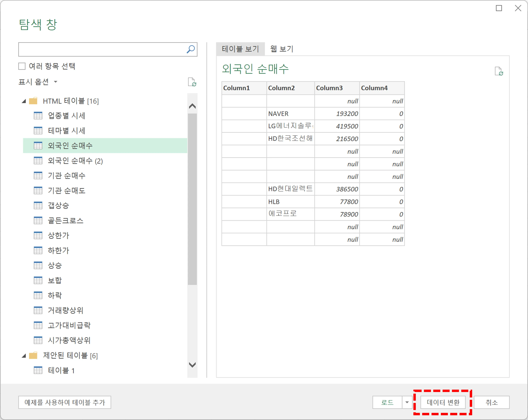Click the table icon for 골든크로스
The height and width of the screenshot is (420, 528).
(x=38, y=221)
